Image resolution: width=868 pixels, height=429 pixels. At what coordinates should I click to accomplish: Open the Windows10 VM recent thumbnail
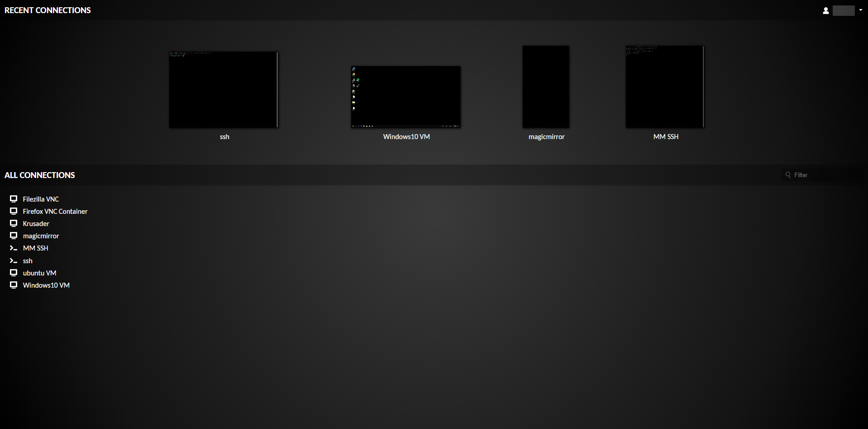point(406,96)
